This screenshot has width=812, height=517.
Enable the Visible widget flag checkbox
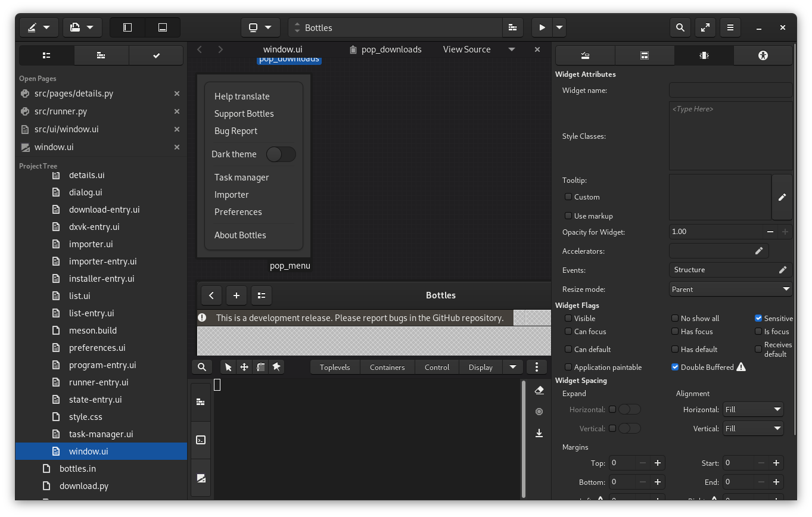(568, 318)
